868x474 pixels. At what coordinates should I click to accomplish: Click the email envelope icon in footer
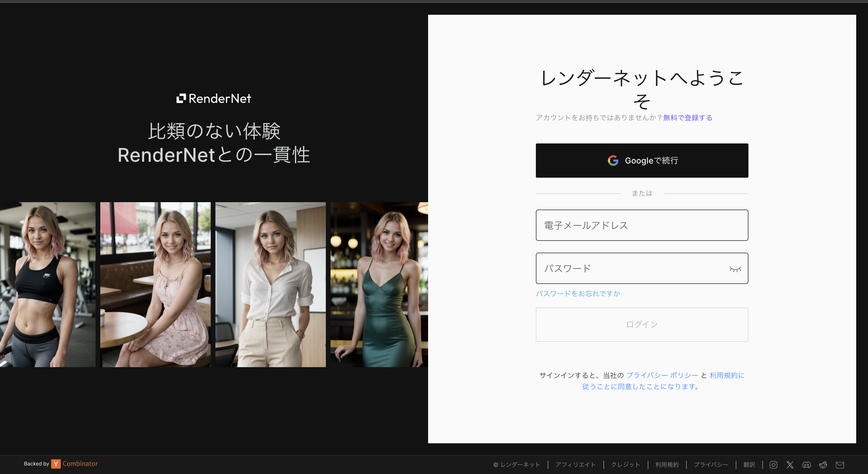pyautogui.click(x=840, y=465)
